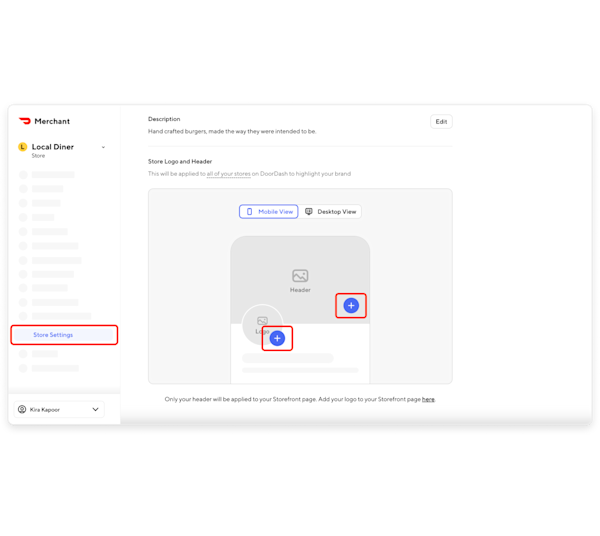600x536 pixels.
Task: Click the 'Local Diner' store name
Action: [53, 147]
